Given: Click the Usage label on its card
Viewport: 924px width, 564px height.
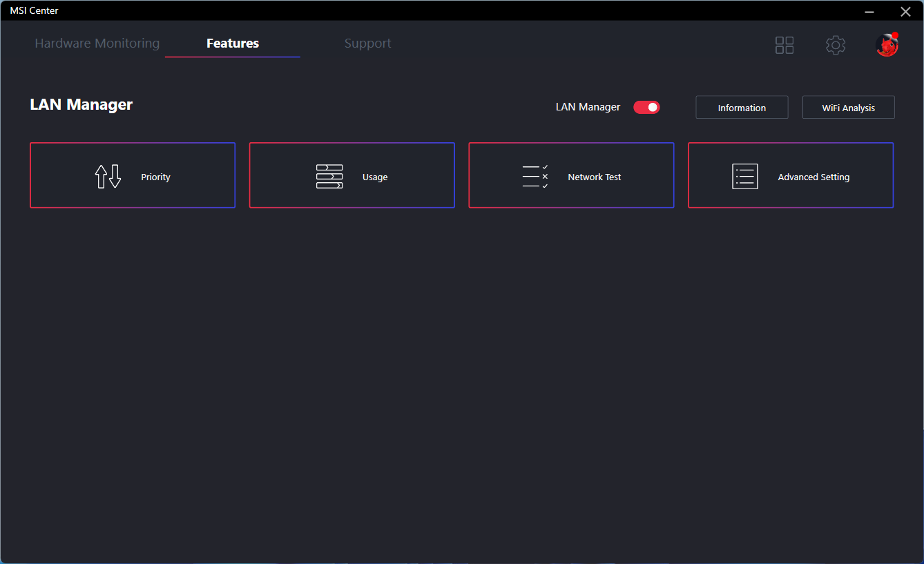Looking at the screenshot, I should point(375,177).
